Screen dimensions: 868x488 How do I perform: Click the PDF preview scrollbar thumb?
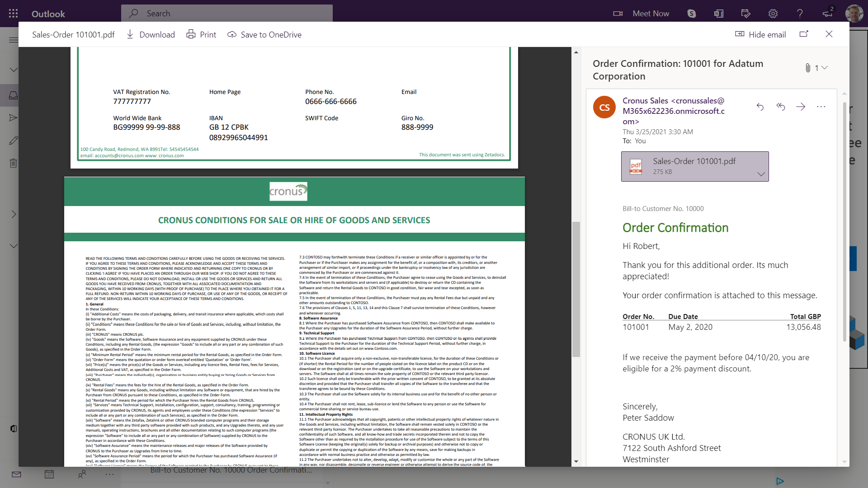(x=576, y=289)
